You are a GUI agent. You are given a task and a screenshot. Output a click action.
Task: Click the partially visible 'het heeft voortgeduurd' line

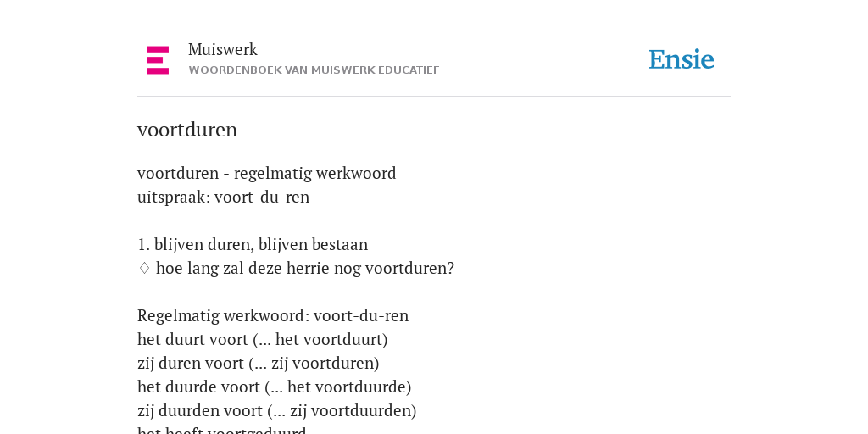(222, 431)
